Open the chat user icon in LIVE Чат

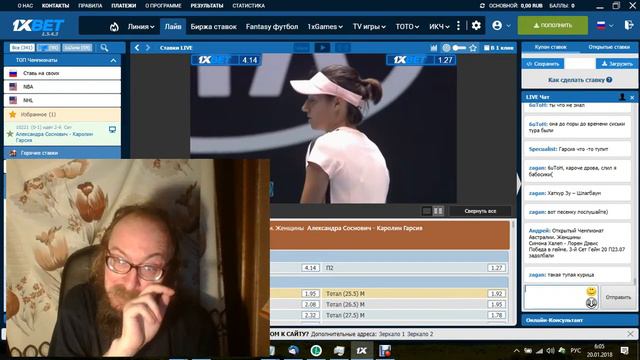click(622, 97)
